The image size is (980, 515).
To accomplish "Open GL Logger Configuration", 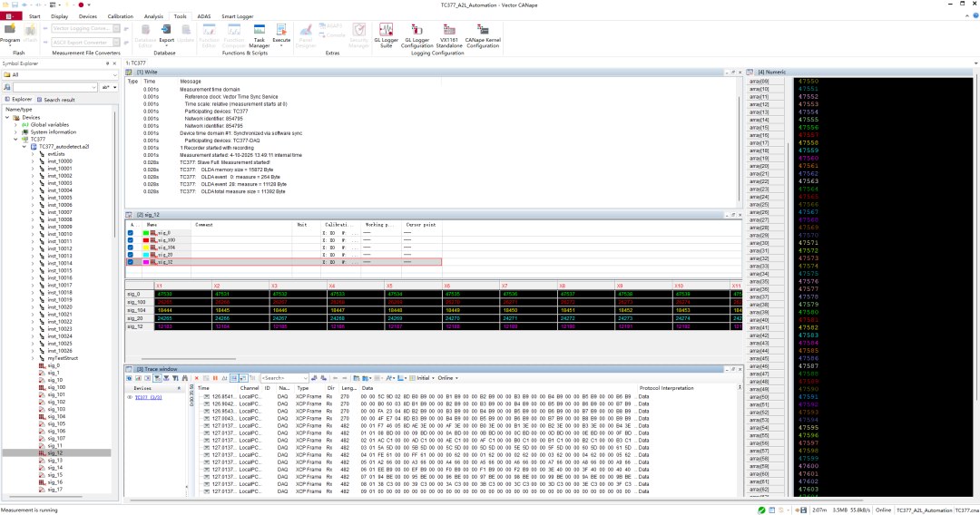I will (416, 35).
